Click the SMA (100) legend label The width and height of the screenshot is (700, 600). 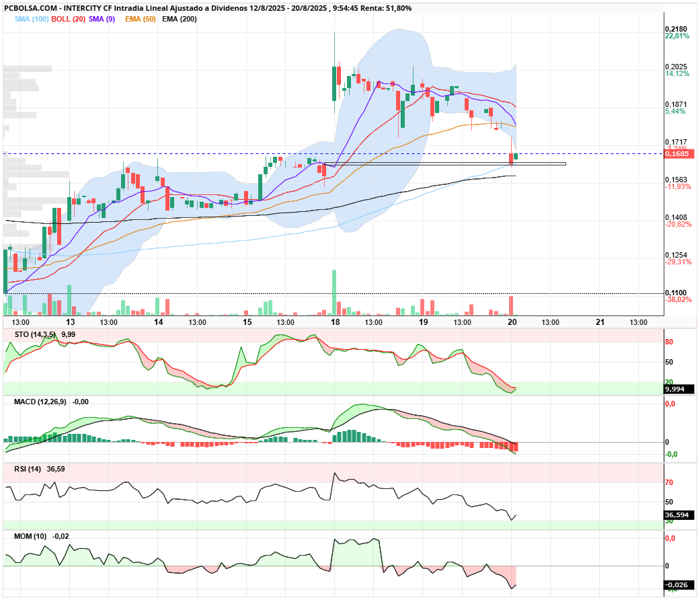(x=31, y=19)
